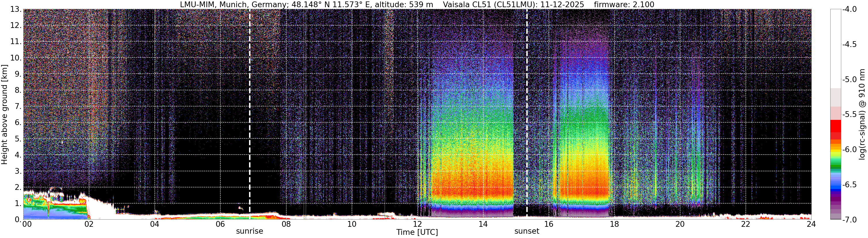Click the height axis tick label "10."
Image resolution: width=868 pixels, height=238 pixels.
point(16,58)
